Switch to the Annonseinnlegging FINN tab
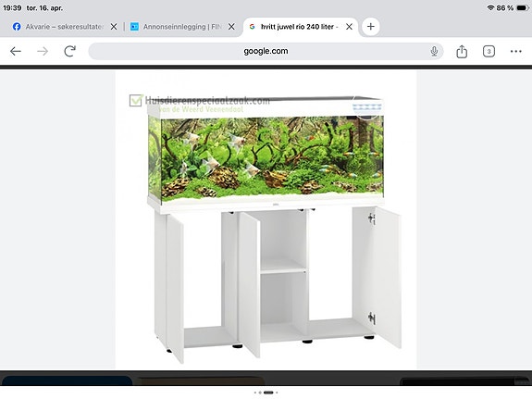The image size is (532, 399). pyautogui.click(x=177, y=27)
